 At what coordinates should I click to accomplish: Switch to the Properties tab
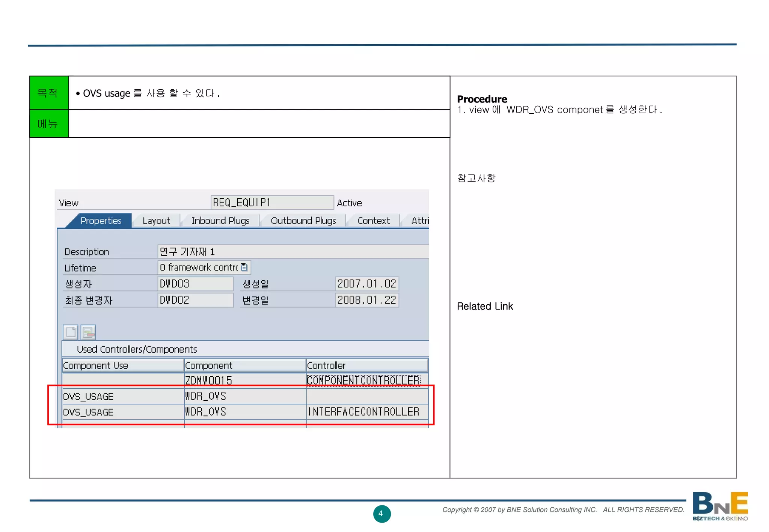point(101,221)
